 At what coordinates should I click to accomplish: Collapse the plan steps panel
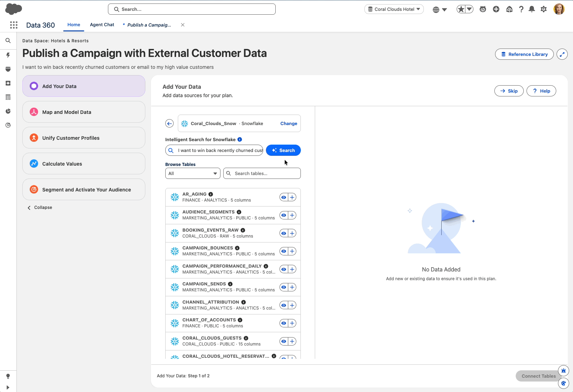[x=40, y=208]
